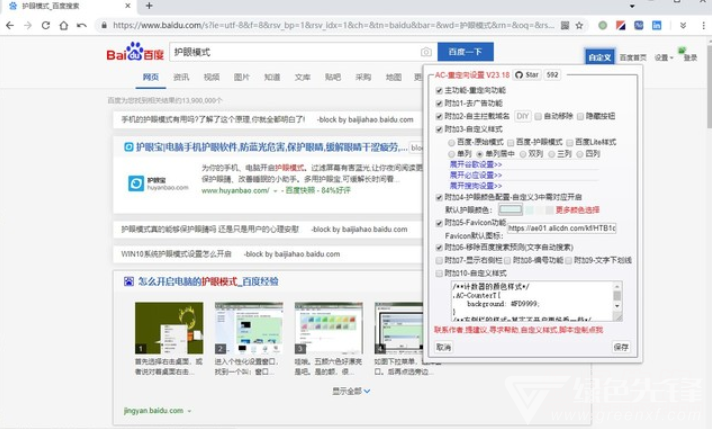Open a new tab with the plus icon
The image size is (712, 429).
pyautogui.click(x=149, y=5)
